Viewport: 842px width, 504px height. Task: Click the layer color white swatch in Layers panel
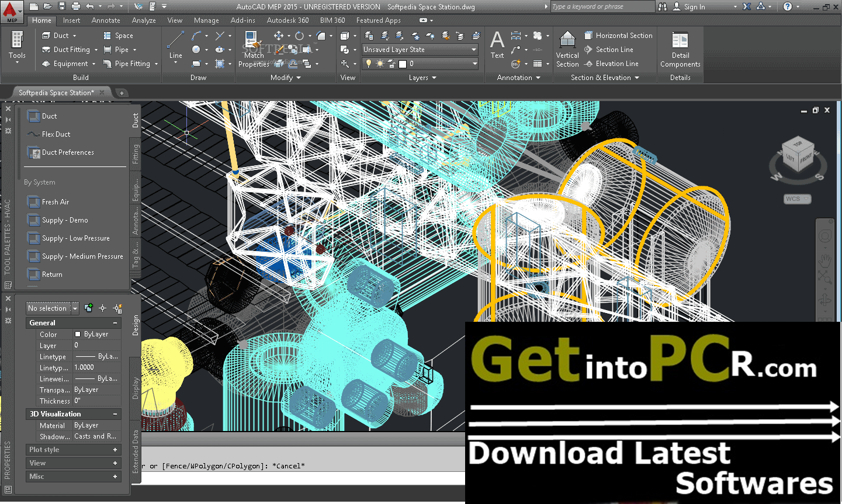pyautogui.click(x=403, y=64)
